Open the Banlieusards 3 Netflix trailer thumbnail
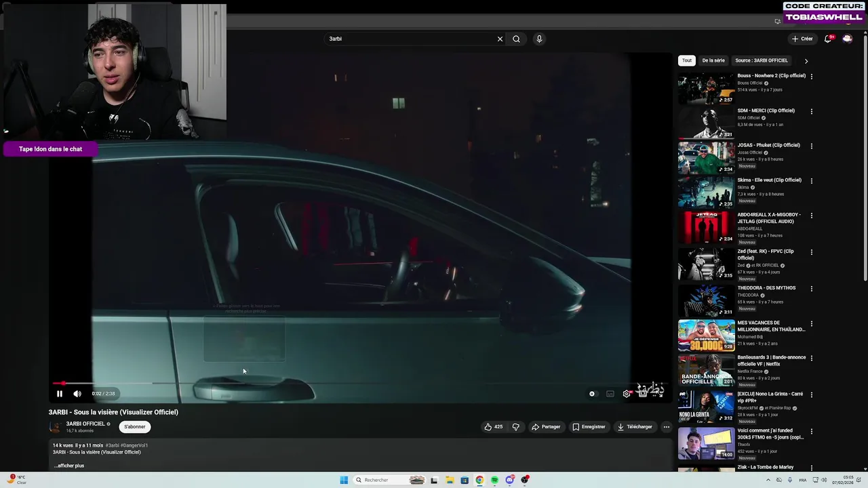 tap(706, 370)
